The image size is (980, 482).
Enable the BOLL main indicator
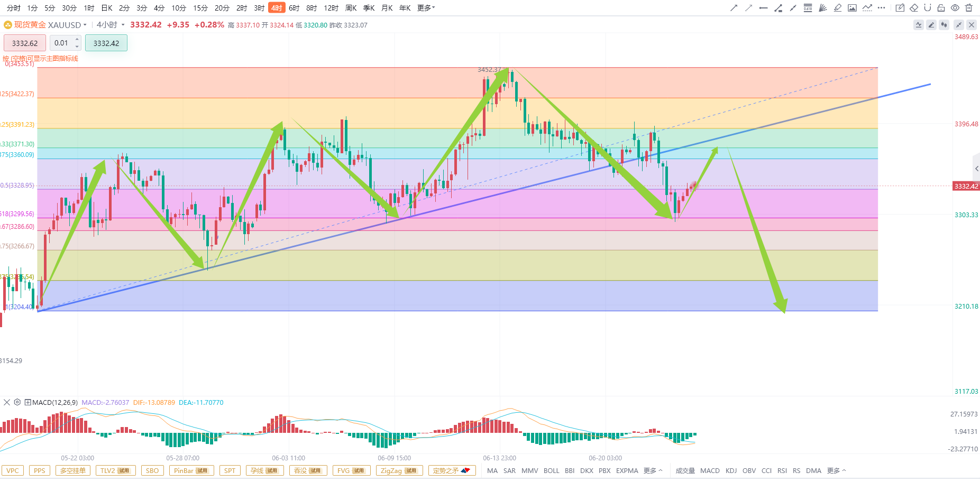[x=552, y=470]
